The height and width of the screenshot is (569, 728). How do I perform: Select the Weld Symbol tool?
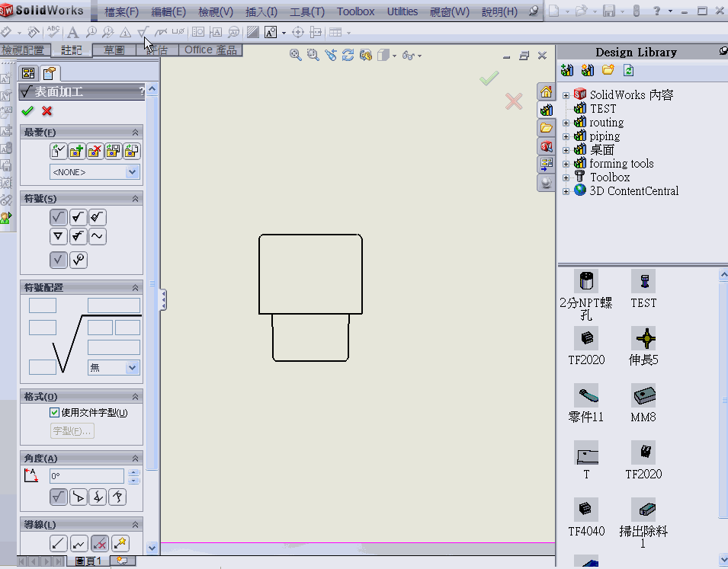160,32
